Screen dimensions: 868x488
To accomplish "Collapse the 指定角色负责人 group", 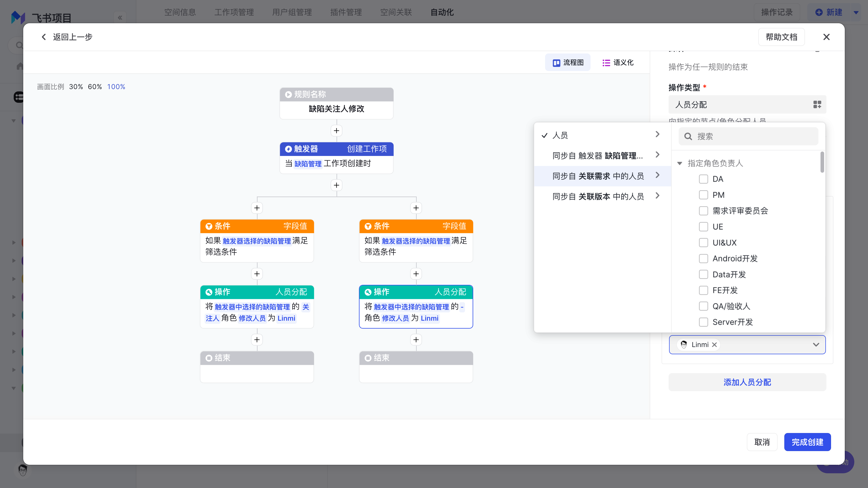I will click(680, 163).
